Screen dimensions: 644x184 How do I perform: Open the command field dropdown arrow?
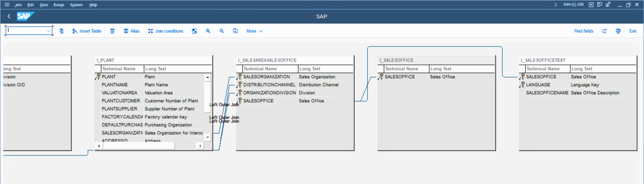point(49,31)
